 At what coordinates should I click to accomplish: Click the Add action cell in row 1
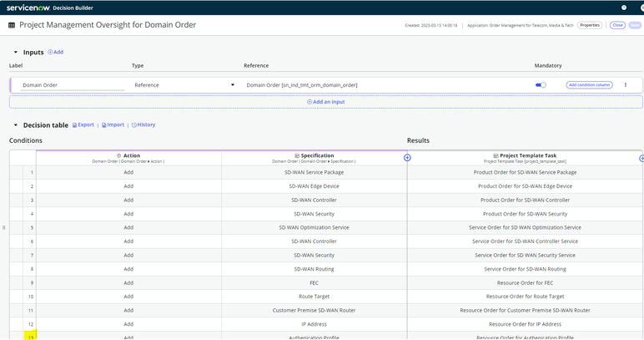click(x=128, y=172)
